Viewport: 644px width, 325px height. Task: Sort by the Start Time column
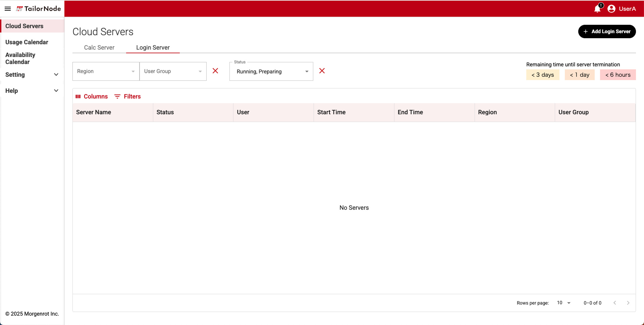[354, 112]
